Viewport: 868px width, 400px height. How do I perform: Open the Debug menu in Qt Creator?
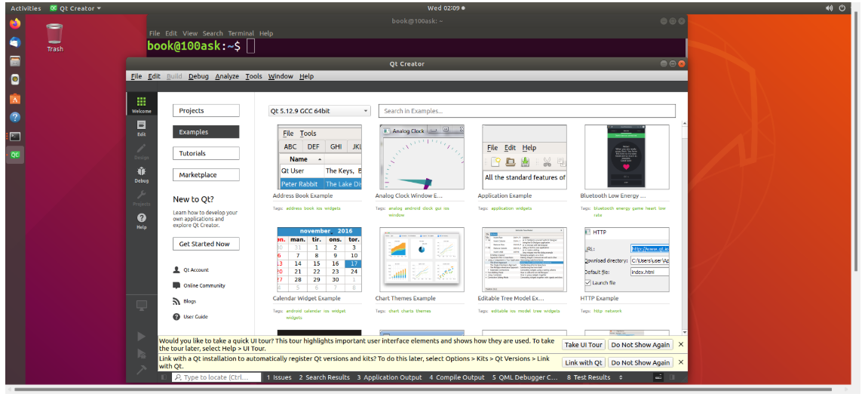pyautogui.click(x=198, y=76)
